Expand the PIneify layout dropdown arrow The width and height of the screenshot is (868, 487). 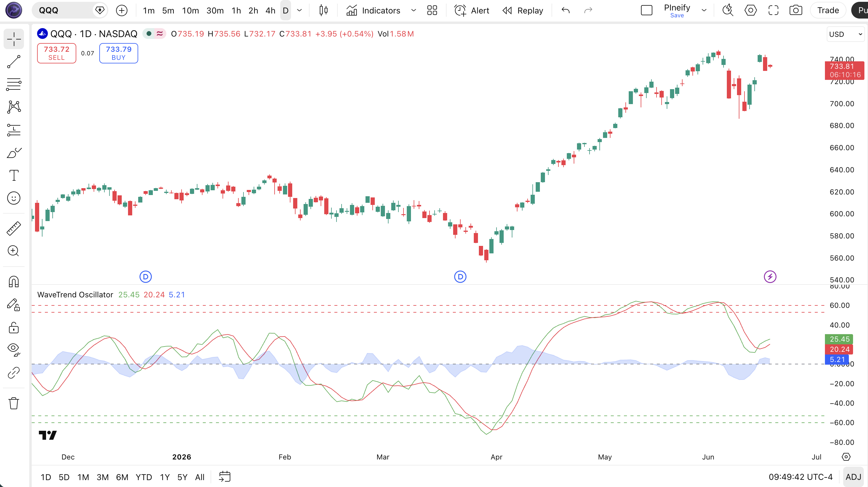(704, 10)
